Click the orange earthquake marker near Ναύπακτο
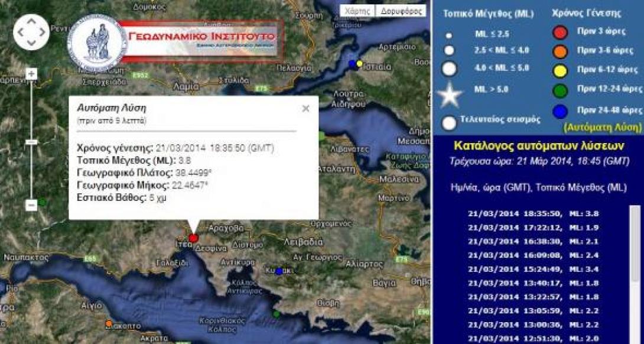The width and height of the screenshot is (644, 344). (x=108, y=322)
